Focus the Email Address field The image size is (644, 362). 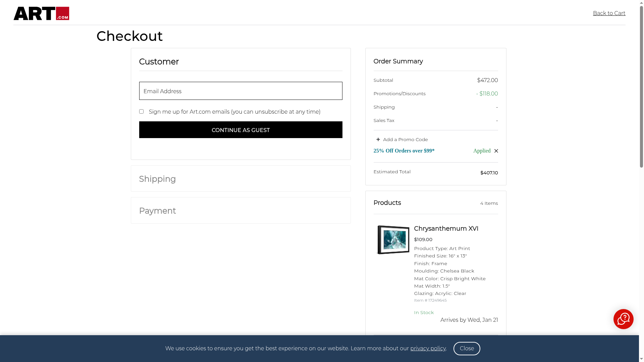point(240,91)
